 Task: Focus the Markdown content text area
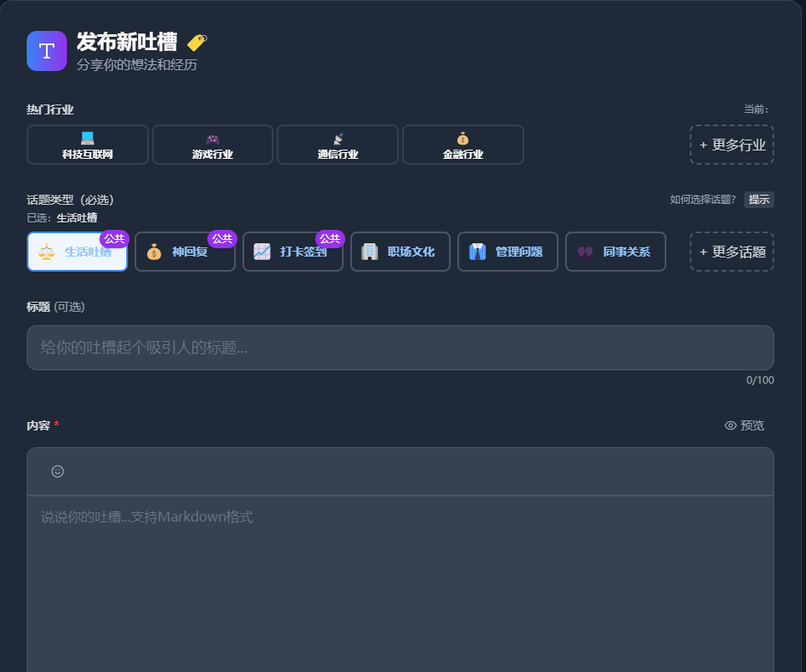(x=400, y=583)
